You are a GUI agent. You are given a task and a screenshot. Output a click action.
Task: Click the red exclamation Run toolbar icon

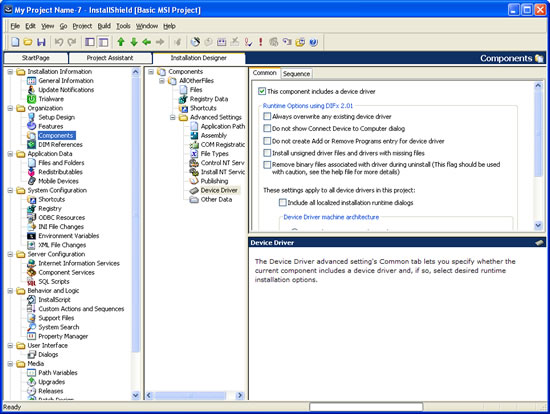click(260, 42)
